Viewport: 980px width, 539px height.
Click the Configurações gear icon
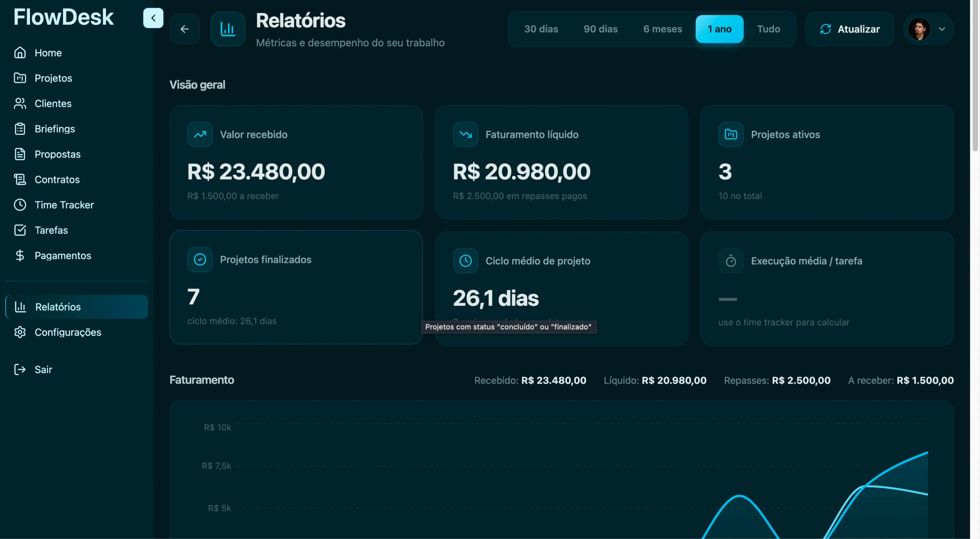(x=20, y=332)
